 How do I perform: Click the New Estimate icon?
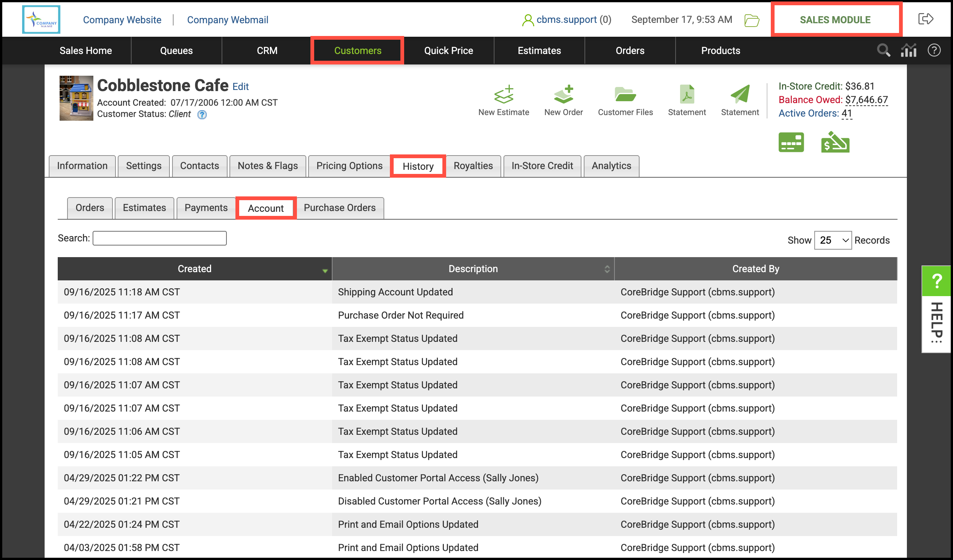click(x=503, y=94)
